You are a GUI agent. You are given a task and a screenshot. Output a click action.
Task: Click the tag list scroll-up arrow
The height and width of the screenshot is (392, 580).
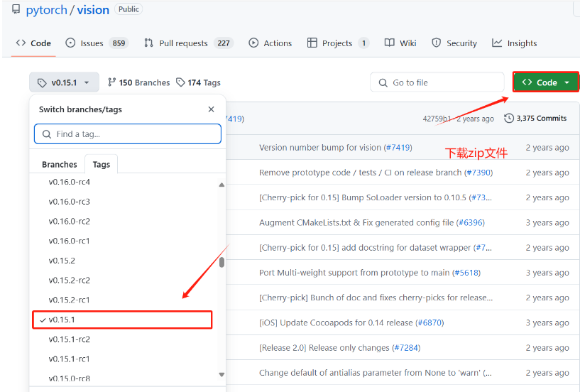pyautogui.click(x=221, y=185)
